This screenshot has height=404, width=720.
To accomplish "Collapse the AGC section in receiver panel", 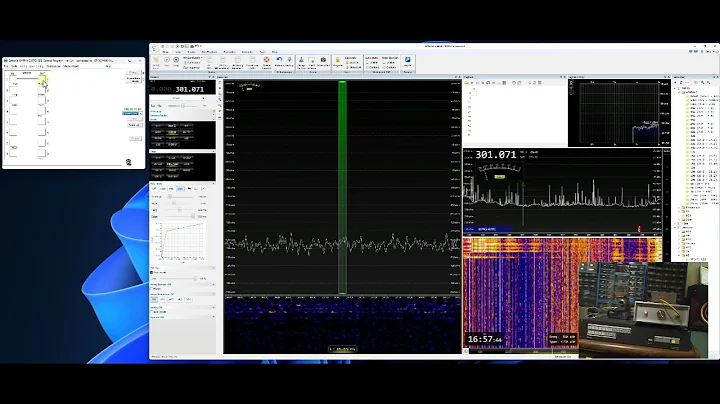I will point(214,184).
